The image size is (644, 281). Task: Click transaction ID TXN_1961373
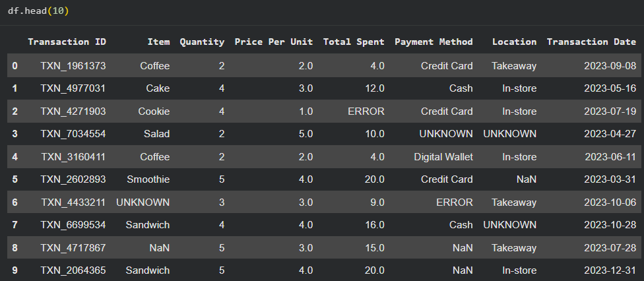point(73,66)
